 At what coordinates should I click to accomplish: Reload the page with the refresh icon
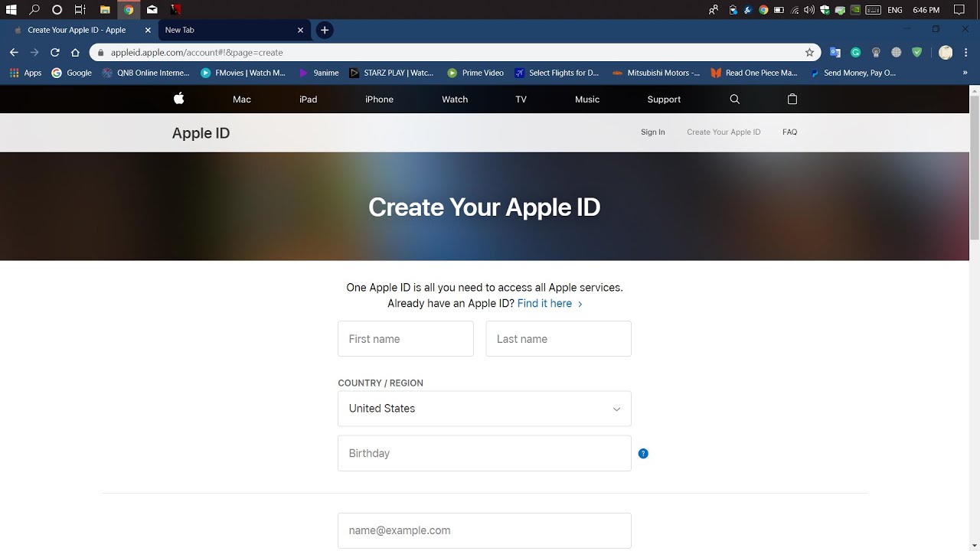(54, 52)
